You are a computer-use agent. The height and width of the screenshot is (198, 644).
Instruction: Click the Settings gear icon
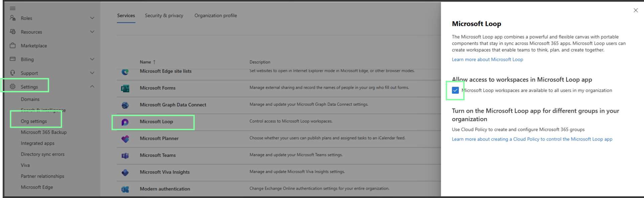coord(13,87)
